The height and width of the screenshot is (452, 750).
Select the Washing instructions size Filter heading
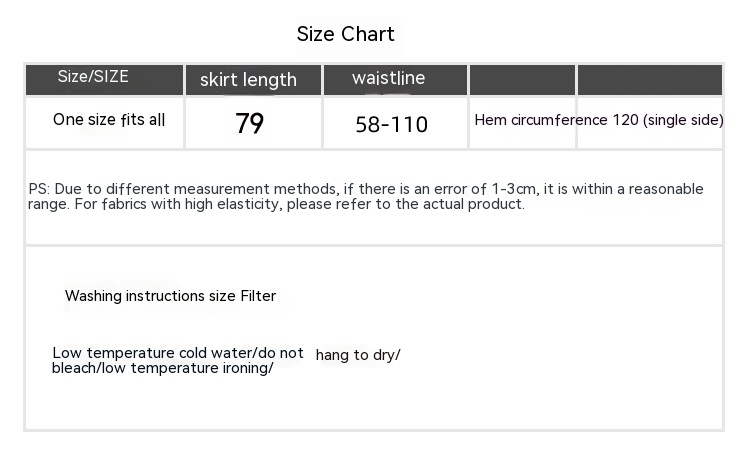(170, 296)
